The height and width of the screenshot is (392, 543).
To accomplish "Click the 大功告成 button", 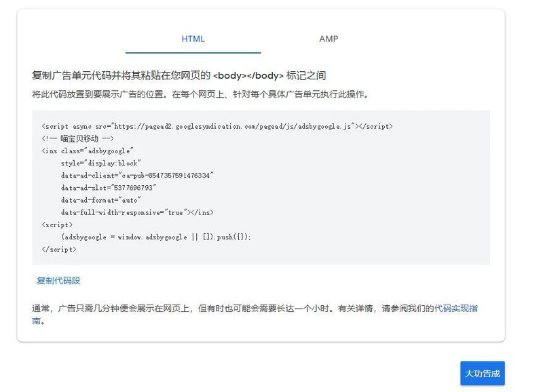I will click(483, 373).
